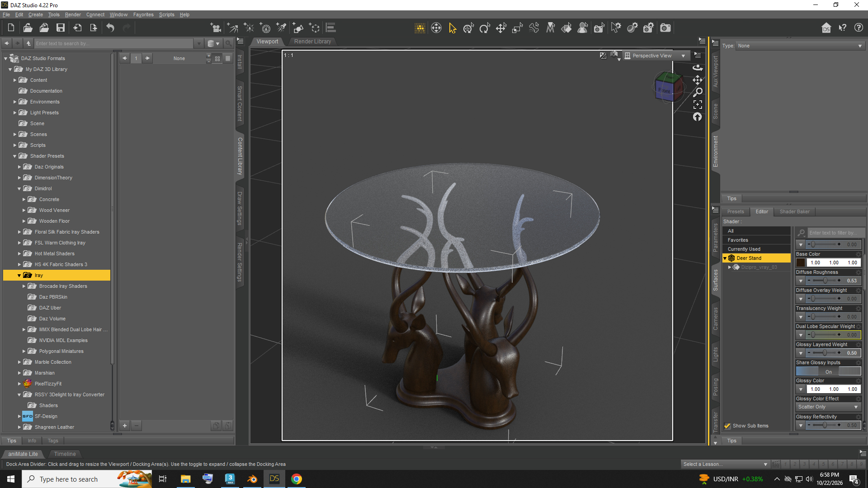Open the Perspective View dropdown
This screenshot has height=488, width=868.
click(656, 56)
